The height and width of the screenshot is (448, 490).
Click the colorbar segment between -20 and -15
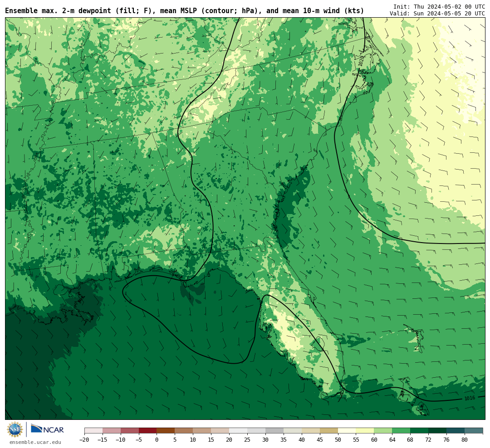[93, 431]
